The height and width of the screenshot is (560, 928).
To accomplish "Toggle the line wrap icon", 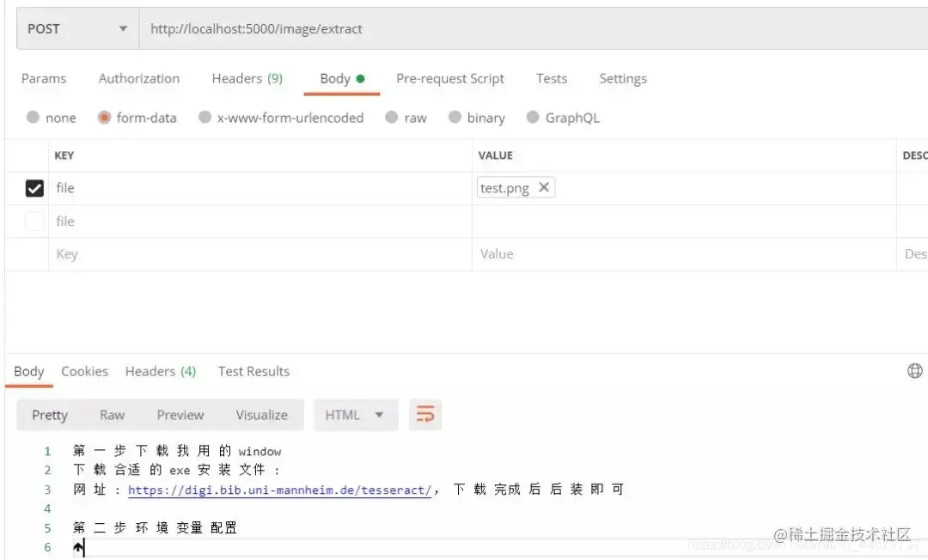I will coord(425,415).
